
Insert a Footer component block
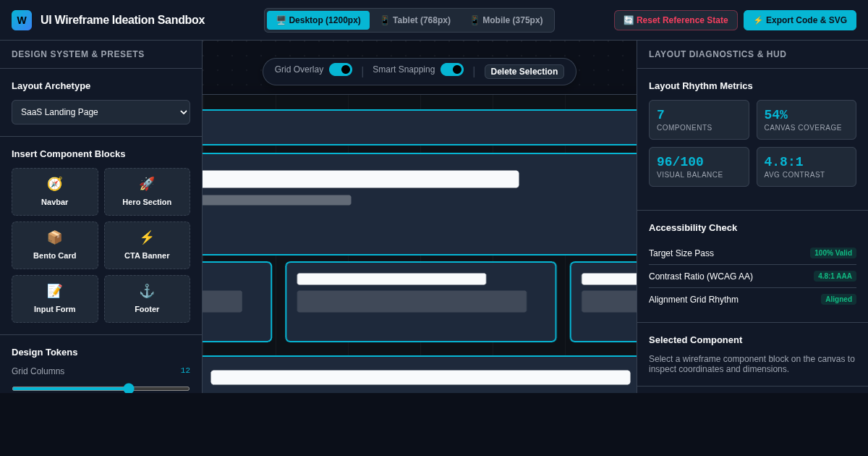(x=147, y=299)
